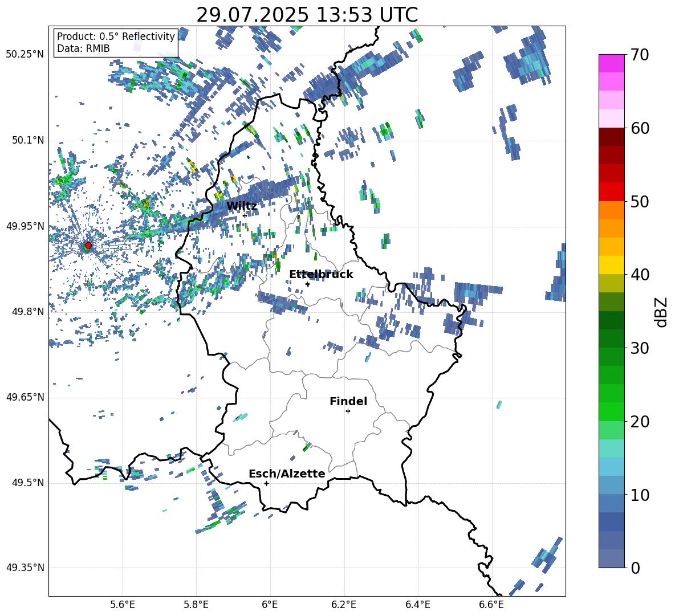Click the colorbar tick label 20
The height and width of the screenshot is (616, 675).
click(640, 422)
